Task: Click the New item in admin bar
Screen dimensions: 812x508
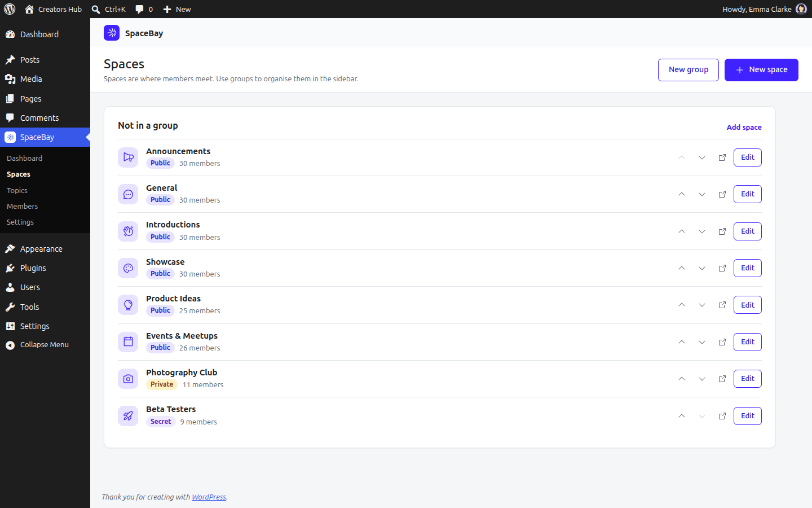Action: tap(177, 9)
